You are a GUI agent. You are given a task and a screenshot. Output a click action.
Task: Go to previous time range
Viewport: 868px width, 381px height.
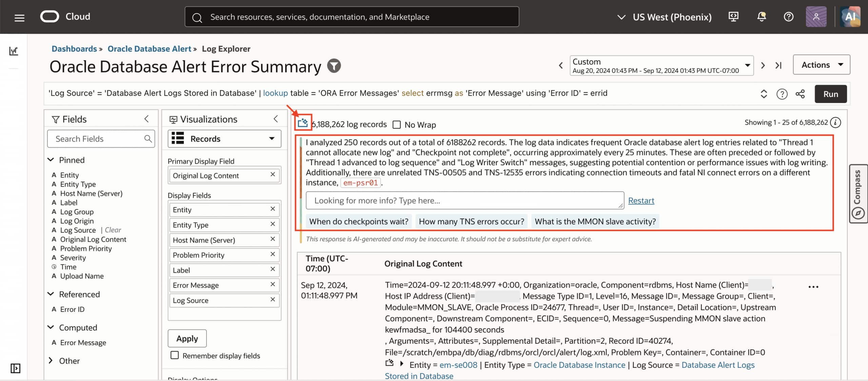pos(561,65)
